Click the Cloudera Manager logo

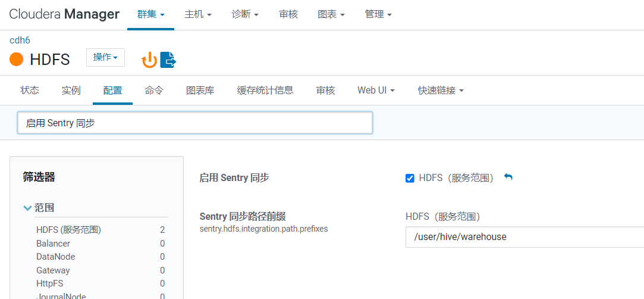pyautogui.click(x=64, y=14)
